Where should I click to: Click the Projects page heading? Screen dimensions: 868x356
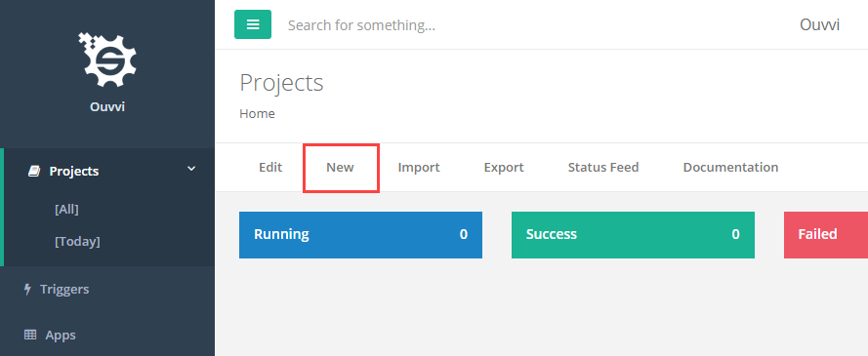point(281,83)
